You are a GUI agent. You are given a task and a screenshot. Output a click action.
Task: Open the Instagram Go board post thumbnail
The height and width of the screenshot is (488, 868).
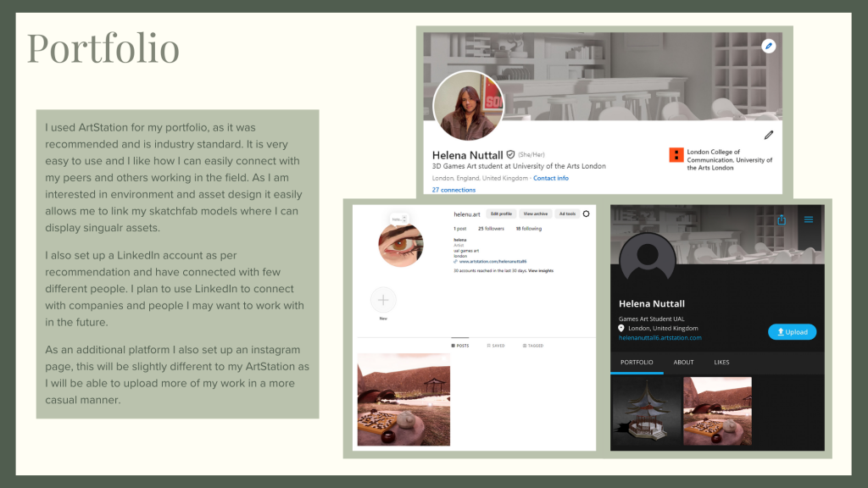pyautogui.click(x=403, y=400)
